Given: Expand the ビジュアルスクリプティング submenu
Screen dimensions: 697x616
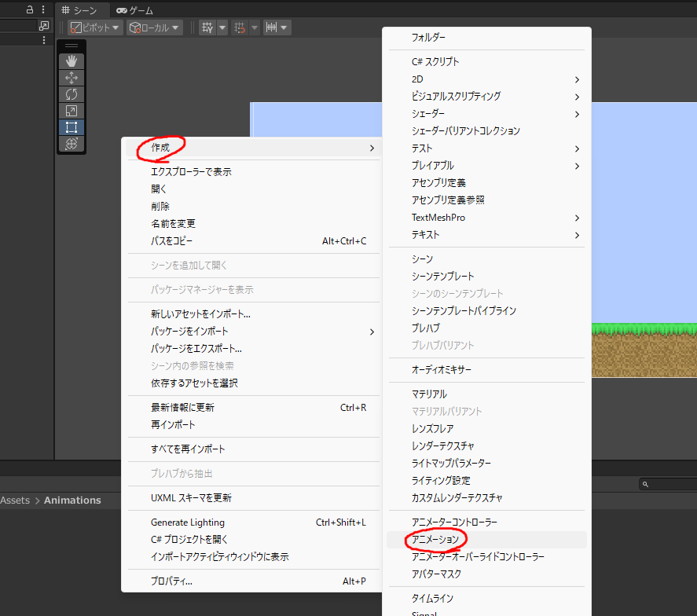Looking at the screenshot, I should coord(486,97).
